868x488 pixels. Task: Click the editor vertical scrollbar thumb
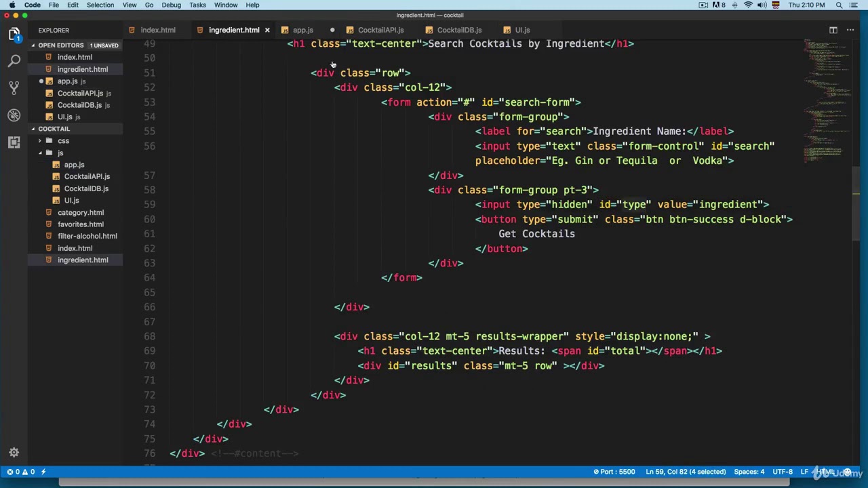[856, 203]
